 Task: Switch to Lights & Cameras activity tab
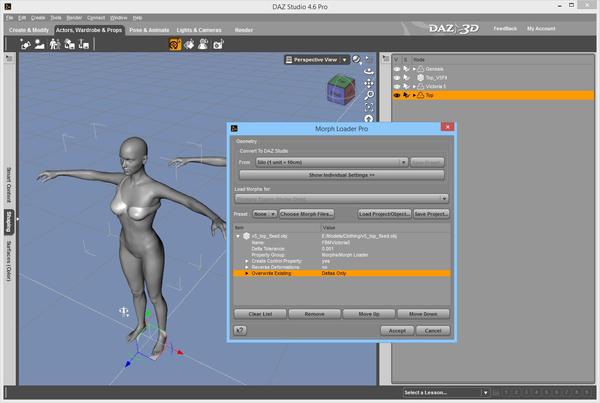[199, 30]
